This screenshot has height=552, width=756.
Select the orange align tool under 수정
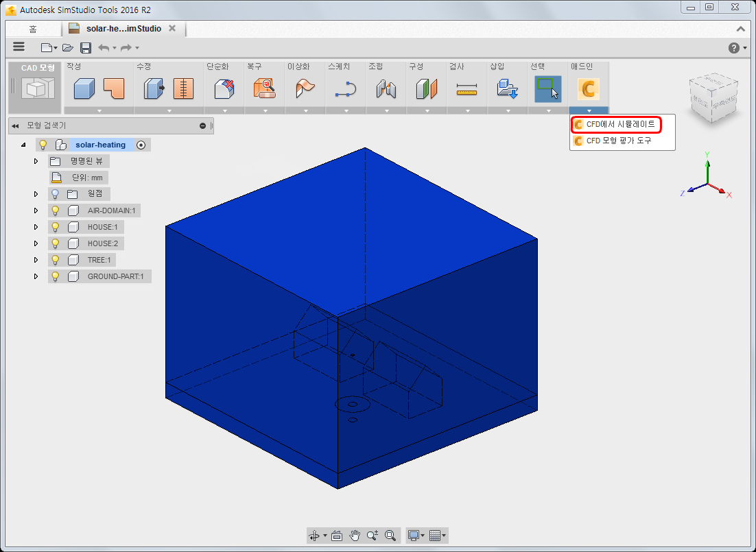pyautogui.click(x=184, y=89)
